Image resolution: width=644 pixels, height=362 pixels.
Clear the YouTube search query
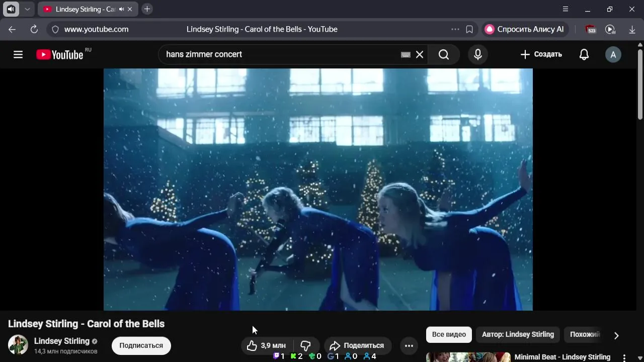coord(420,54)
